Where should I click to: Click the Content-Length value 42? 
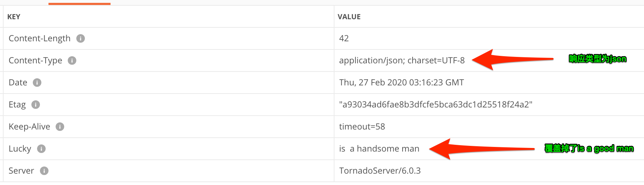(x=344, y=38)
